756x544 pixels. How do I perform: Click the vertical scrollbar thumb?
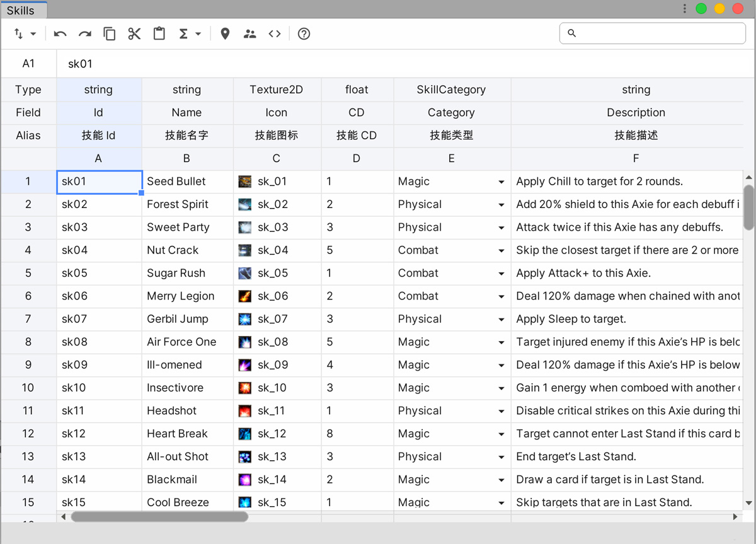[x=747, y=205]
